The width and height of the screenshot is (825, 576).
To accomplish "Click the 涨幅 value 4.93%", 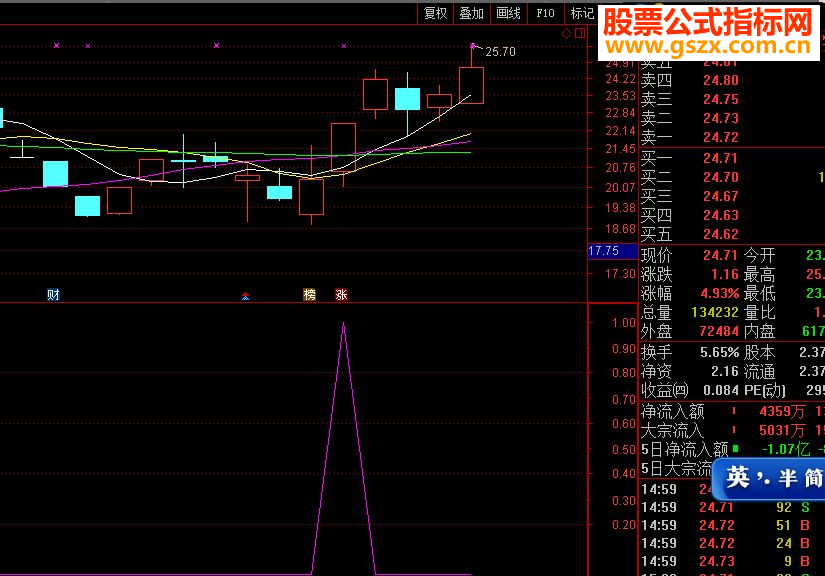I will [x=720, y=294].
